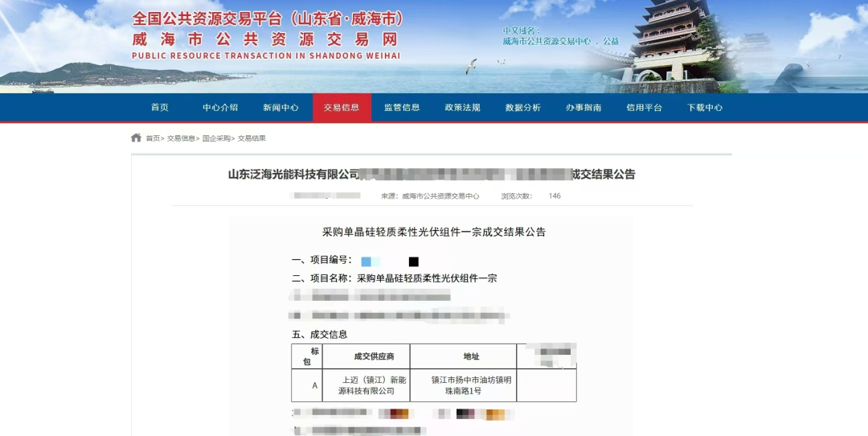Screen dimensions: 868x436
Task: Click the 交易信息 breadcrumb link
Action: pyautogui.click(x=181, y=138)
